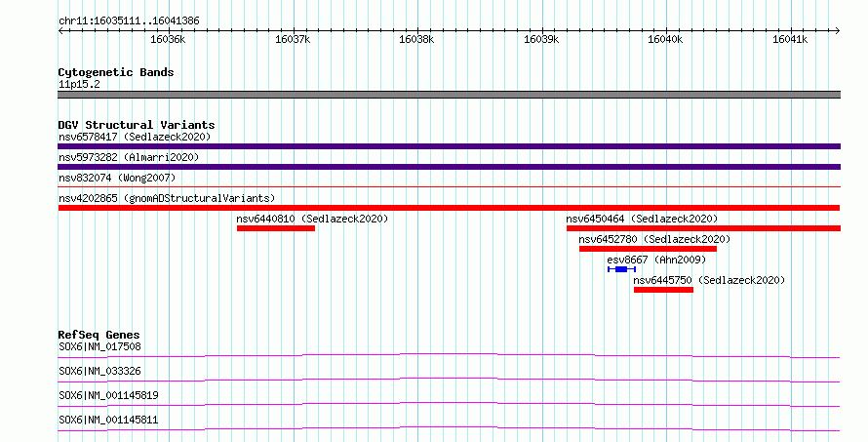Click the SOX6|NM_001145819 transcript label
Image resolution: width=868 pixels, height=442 pixels.
click(x=108, y=395)
